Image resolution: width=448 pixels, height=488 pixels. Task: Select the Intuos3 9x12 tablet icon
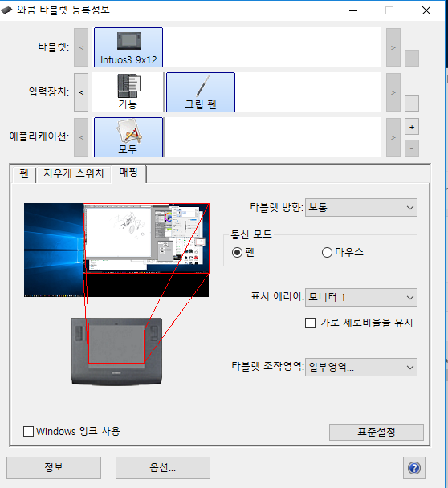coord(128,47)
